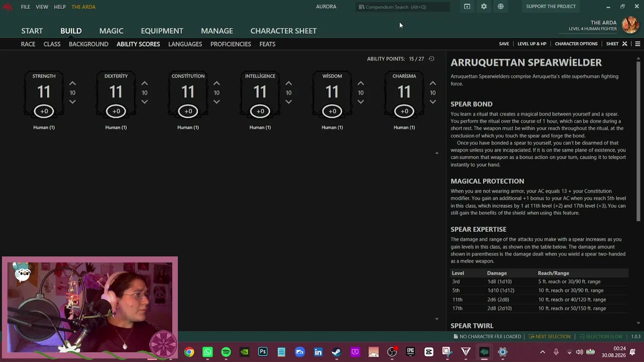Image resolution: width=644 pixels, height=362 pixels.
Task: Open the FILE menu
Action: [x=26, y=7]
